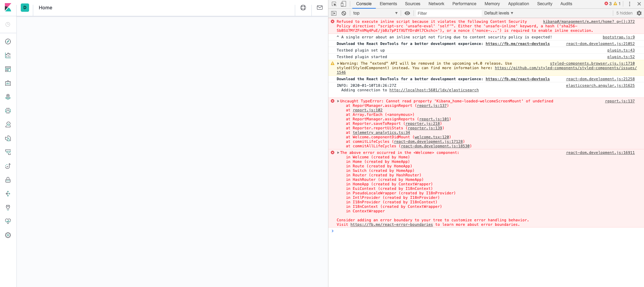
Task: Expand 'The above error occurred' message
Action: [x=338, y=153]
